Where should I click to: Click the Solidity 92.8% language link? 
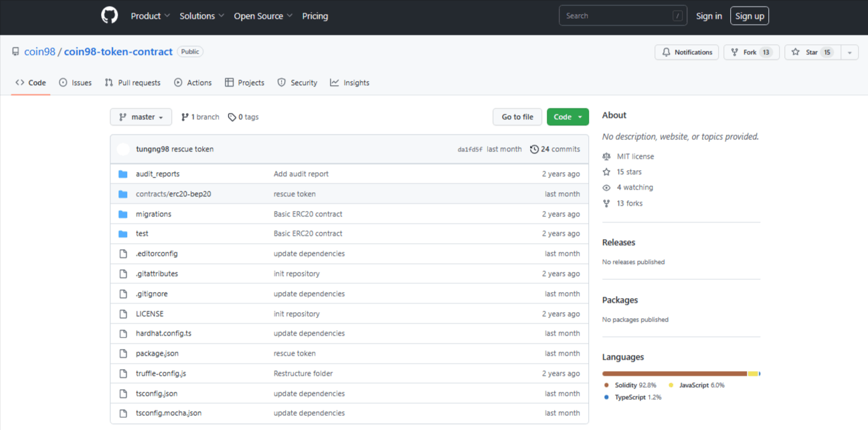coord(630,386)
